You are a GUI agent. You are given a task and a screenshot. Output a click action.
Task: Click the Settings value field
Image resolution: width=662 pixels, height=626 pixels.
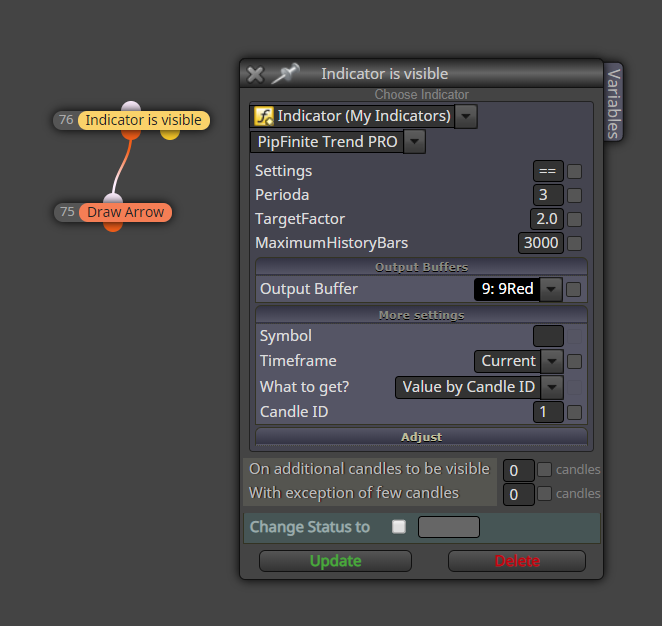(548, 171)
